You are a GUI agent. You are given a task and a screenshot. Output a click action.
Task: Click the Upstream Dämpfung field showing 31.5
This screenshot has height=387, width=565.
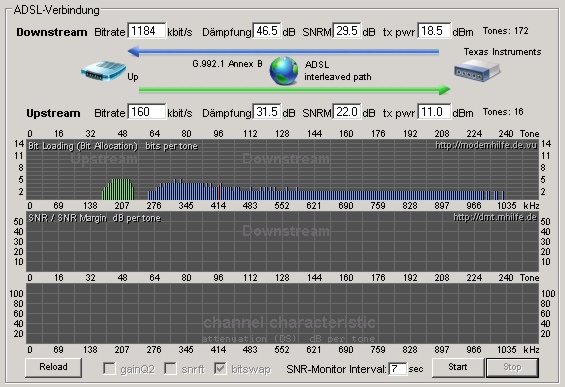pyautogui.click(x=267, y=112)
